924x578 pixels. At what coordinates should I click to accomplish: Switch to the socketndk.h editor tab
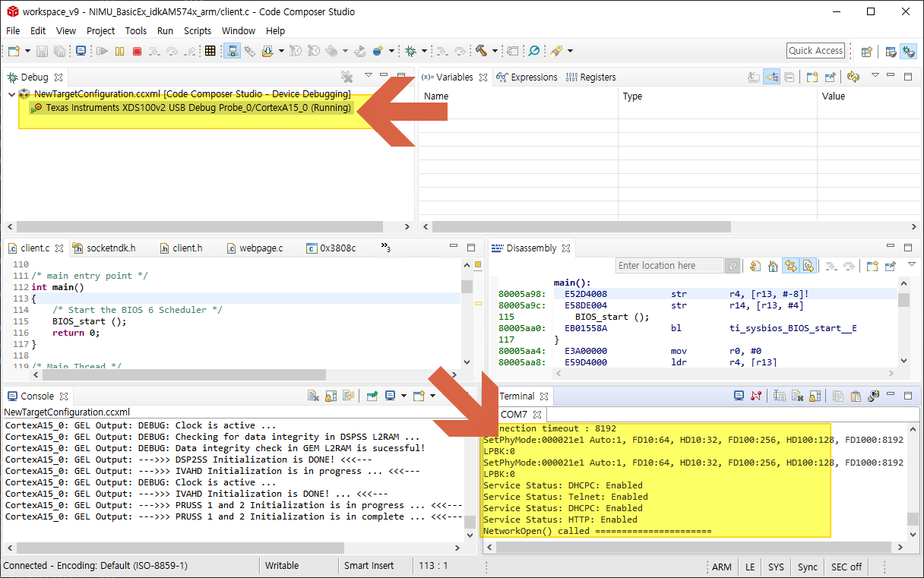tap(105, 248)
